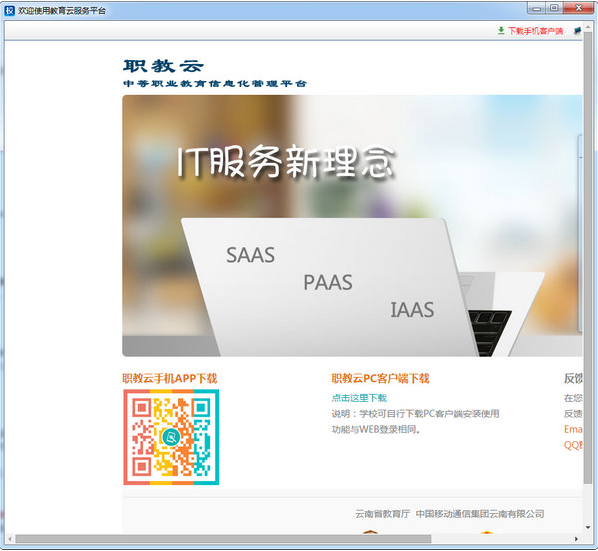
Task: Click the 职教云手机APP下载 heading
Action: [170, 378]
